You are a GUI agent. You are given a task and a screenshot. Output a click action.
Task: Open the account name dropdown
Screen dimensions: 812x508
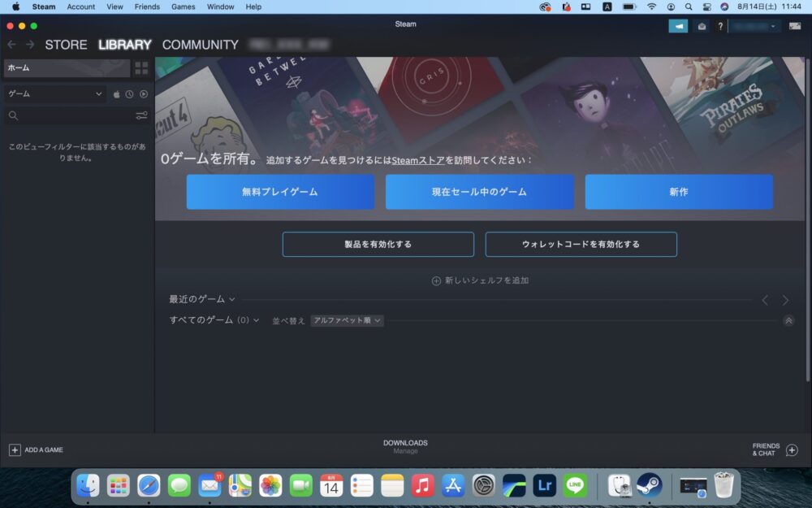click(x=754, y=26)
